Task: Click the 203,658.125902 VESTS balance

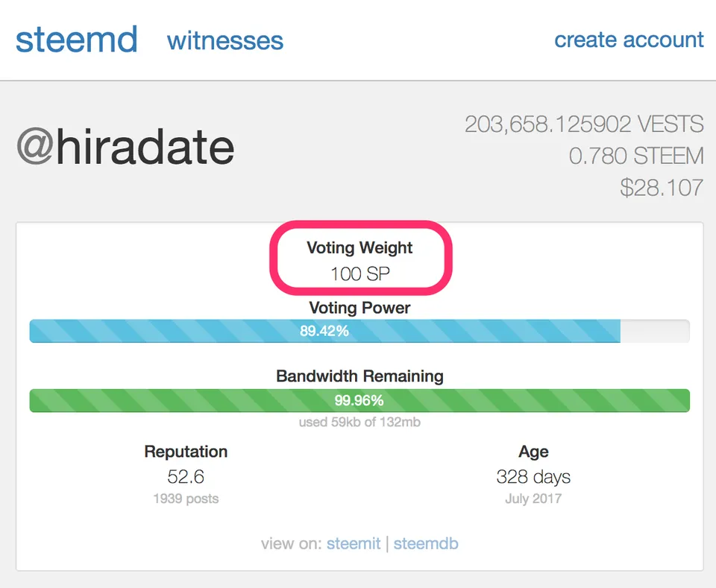Action: (x=584, y=124)
